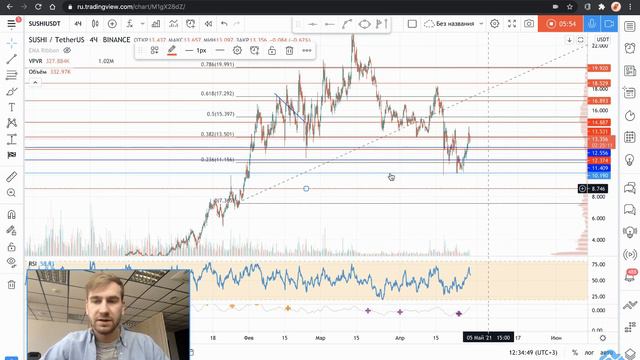
Task: Select the layout rectangle button
Action: 412,24
